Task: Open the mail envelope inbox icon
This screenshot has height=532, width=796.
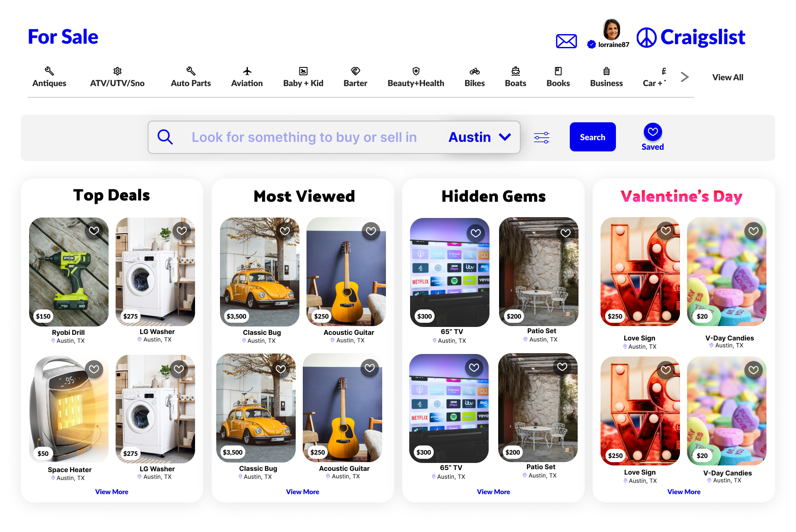Action: (566, 41)
